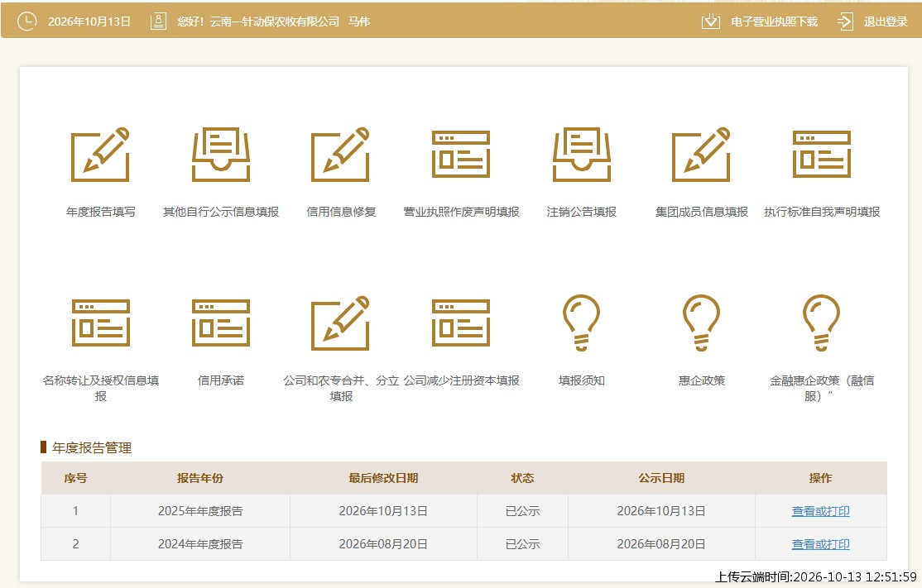Screen dimensions: 922x588
Task: Open the 信用承诺 form icon
Action: [x=221, y=323]
